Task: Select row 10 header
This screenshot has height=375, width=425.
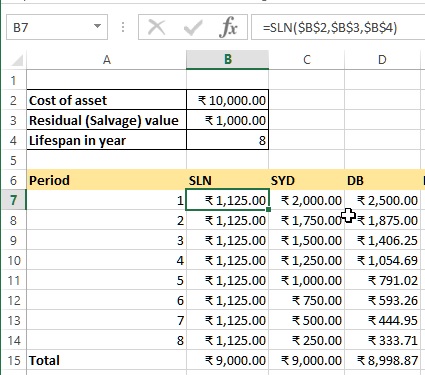Action: (x=14, y=260)
